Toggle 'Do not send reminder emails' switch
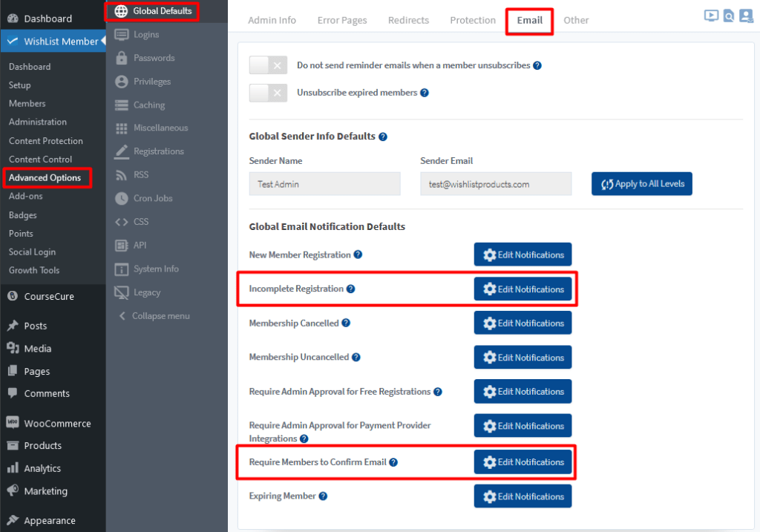 point(268,65)
